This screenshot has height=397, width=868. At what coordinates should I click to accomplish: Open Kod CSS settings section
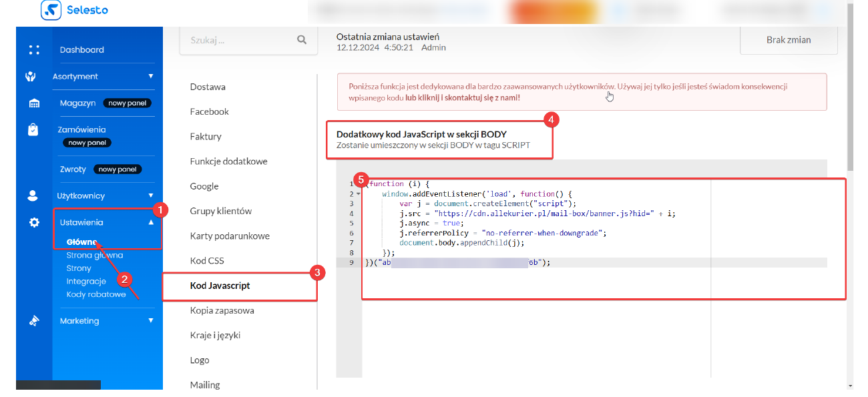tap(207, 261)
